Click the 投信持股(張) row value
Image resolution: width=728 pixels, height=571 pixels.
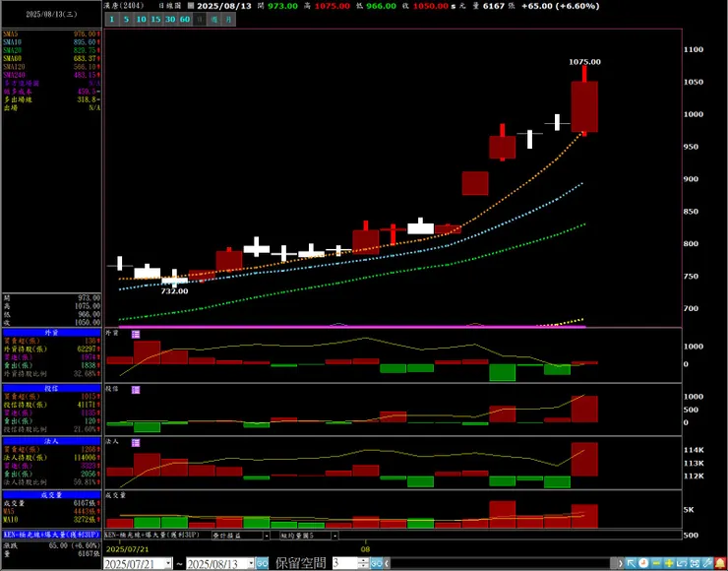point(88,405)
